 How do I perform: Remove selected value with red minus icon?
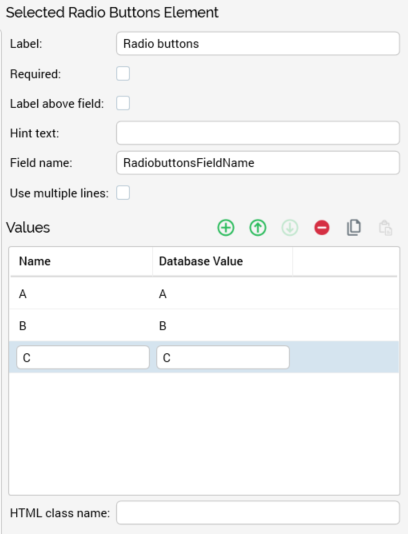322,227
